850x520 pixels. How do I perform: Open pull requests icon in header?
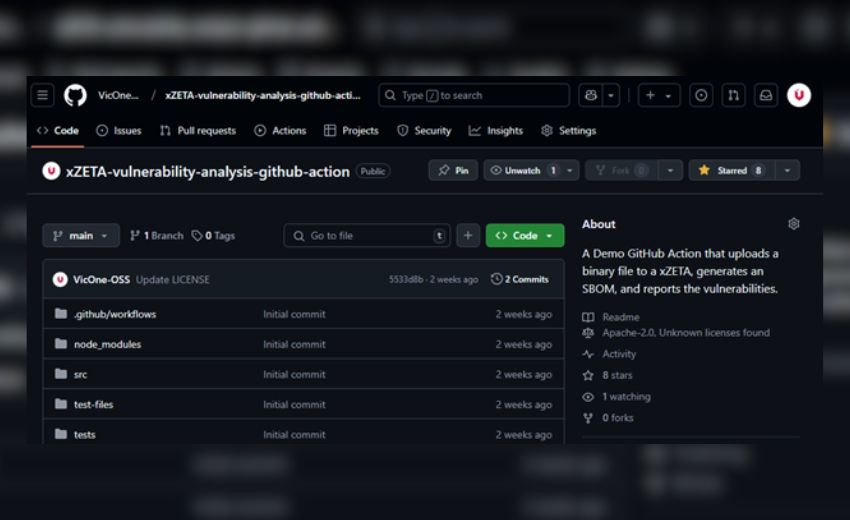coord(733,95)
